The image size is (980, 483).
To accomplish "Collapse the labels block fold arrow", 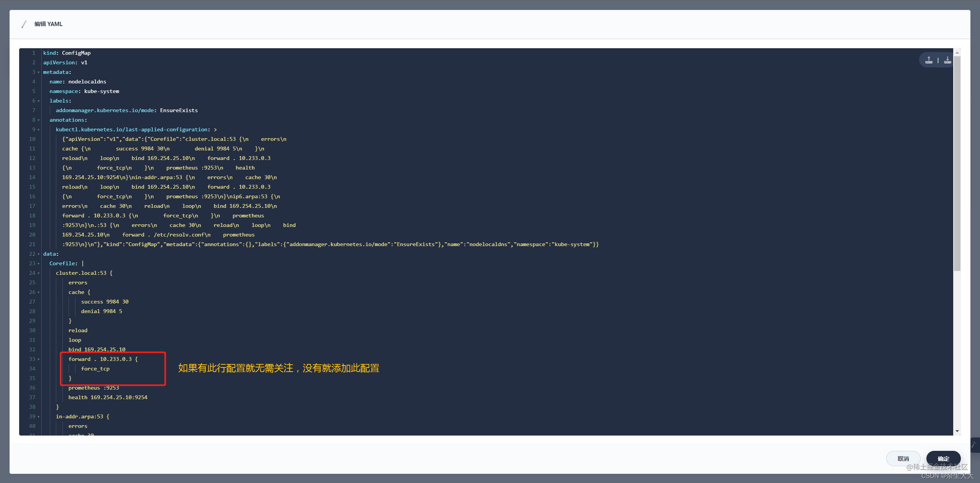I will click(39, 101).
